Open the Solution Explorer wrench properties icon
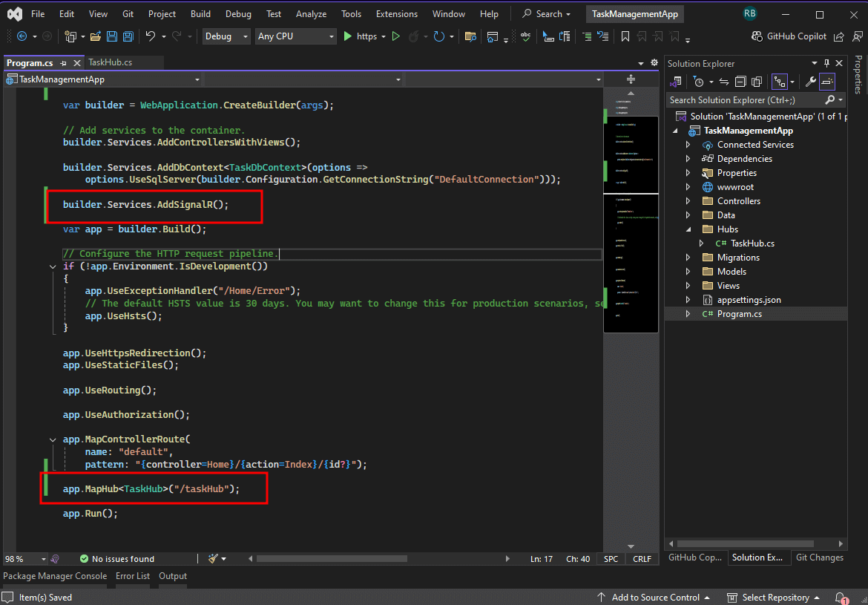This screenshot has width=868, height=605. pyautogui.click(x=810, y=82)
